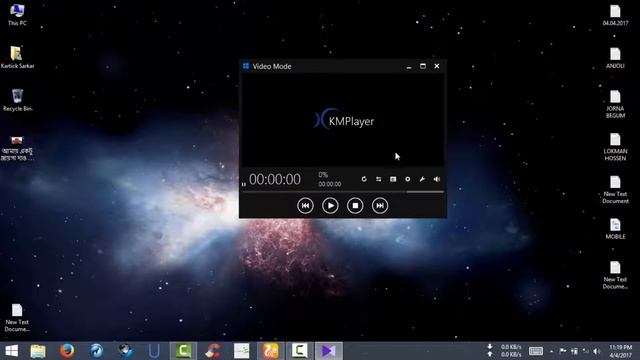This screenshot has height=360, width=640.
Task: Click the 0% playback percentage text
Action: [x=323, y=175]
